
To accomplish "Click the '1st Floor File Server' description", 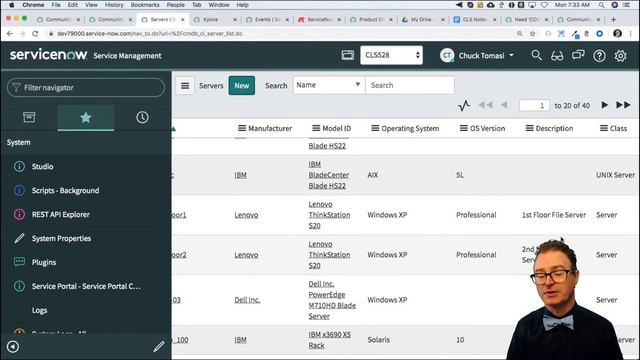I will 554,215.
